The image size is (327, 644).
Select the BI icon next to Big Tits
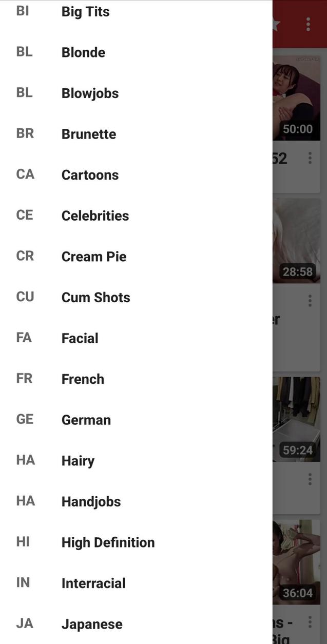[x=23, y=11]
